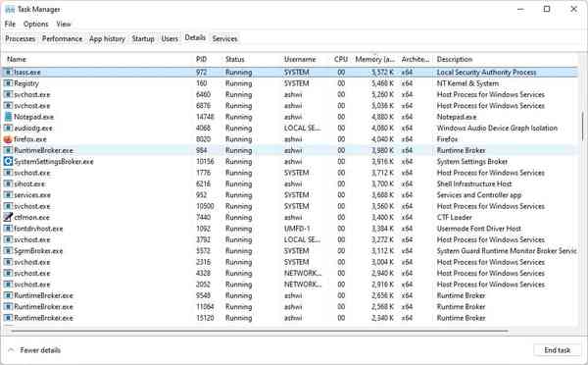Click the services.exe process icon
588x365 pixels.
[x=8, y=195]
